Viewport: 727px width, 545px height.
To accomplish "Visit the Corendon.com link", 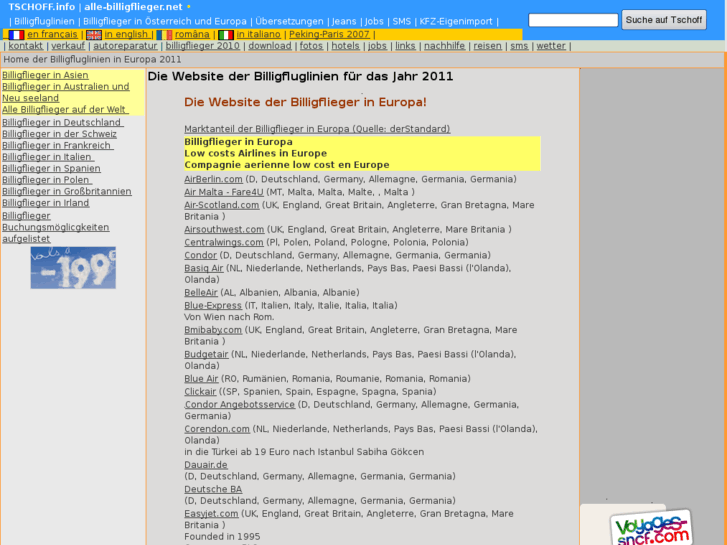I will (217, 429).
